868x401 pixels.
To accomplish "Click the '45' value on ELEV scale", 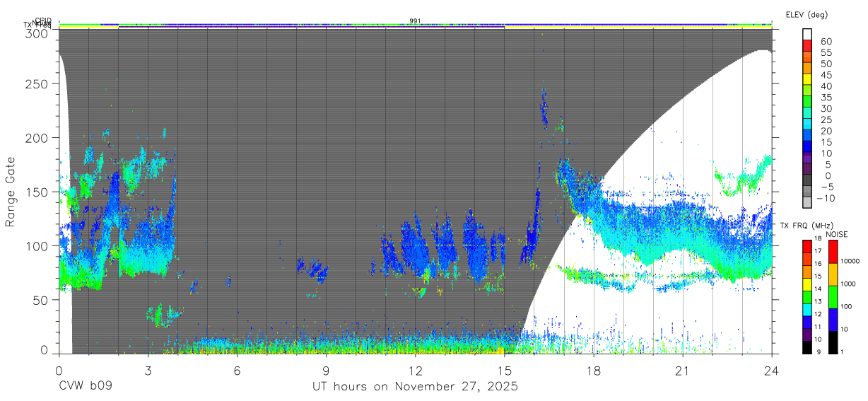I will (826, 75).
